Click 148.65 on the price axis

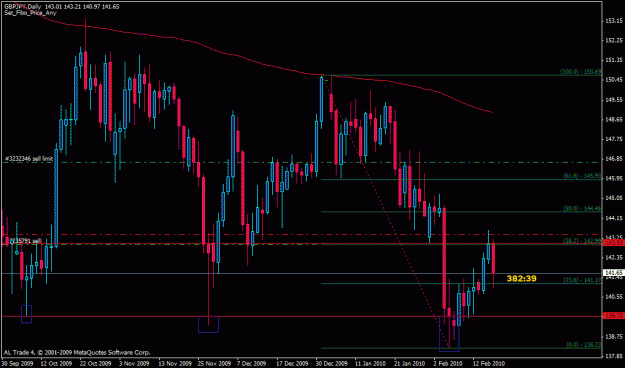[614, 119]
